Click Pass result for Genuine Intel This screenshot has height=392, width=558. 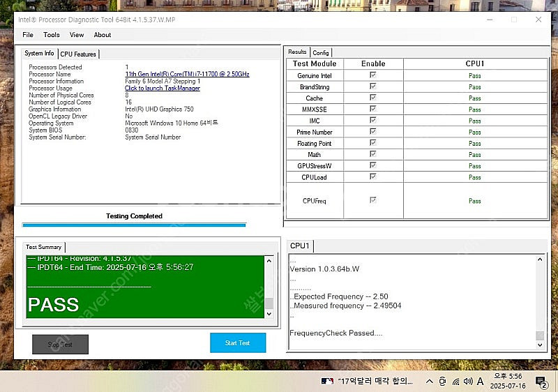(x=475, y=76)
